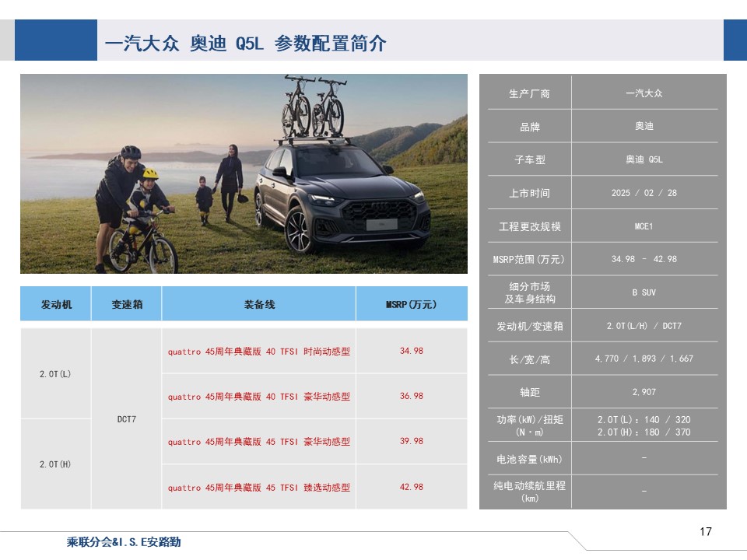Image resolution: width=747 pixels, height=560 pixels.
Task: Click the "长/宽/高" row label
Action: (x=529, y=359)
